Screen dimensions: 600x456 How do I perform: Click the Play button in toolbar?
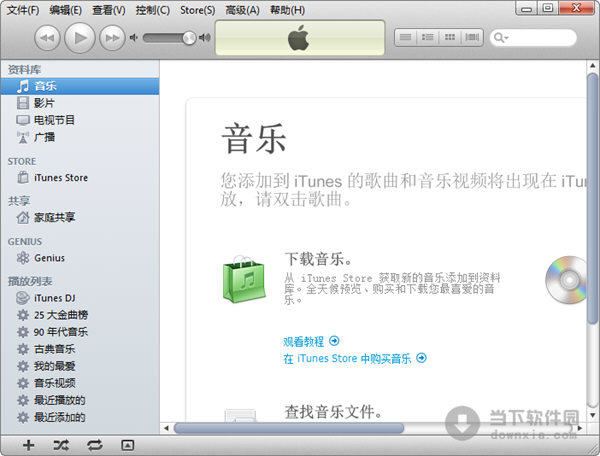[x=80, y=38]
